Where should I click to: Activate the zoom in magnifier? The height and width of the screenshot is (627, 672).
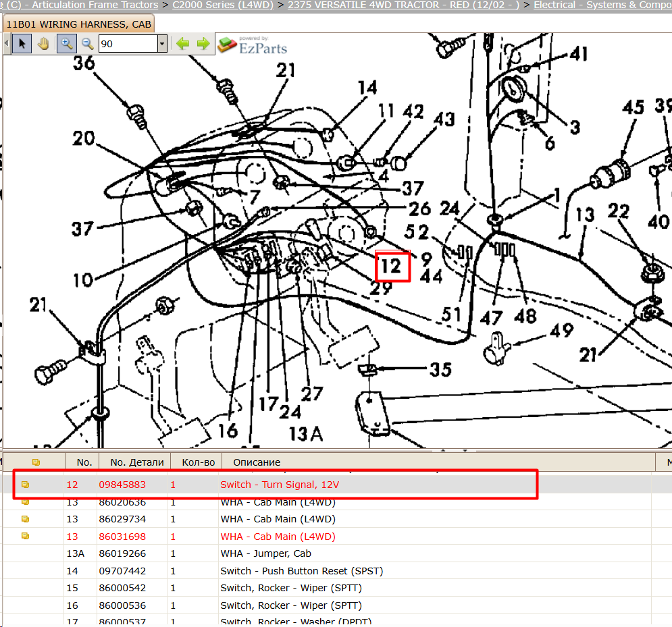66,44
